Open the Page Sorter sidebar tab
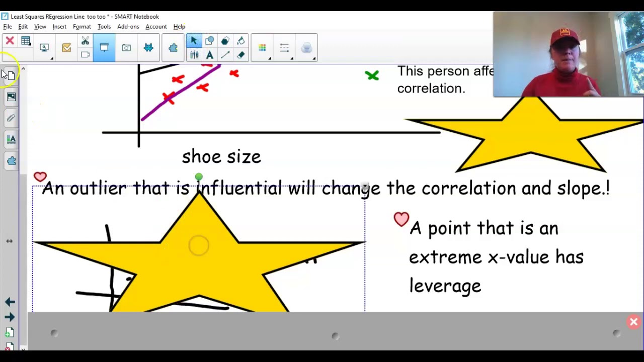Viewport: 644px width, 362px height. [x=11, y=75]
